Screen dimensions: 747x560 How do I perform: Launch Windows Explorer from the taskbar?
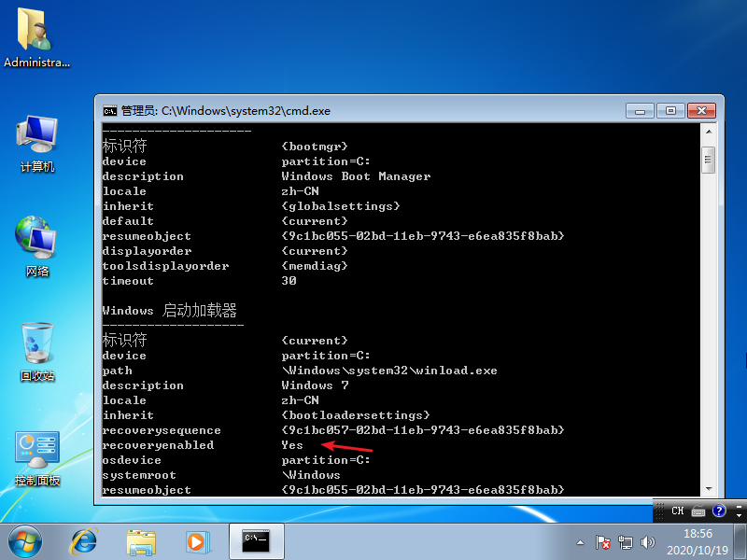tap(141, 540)
